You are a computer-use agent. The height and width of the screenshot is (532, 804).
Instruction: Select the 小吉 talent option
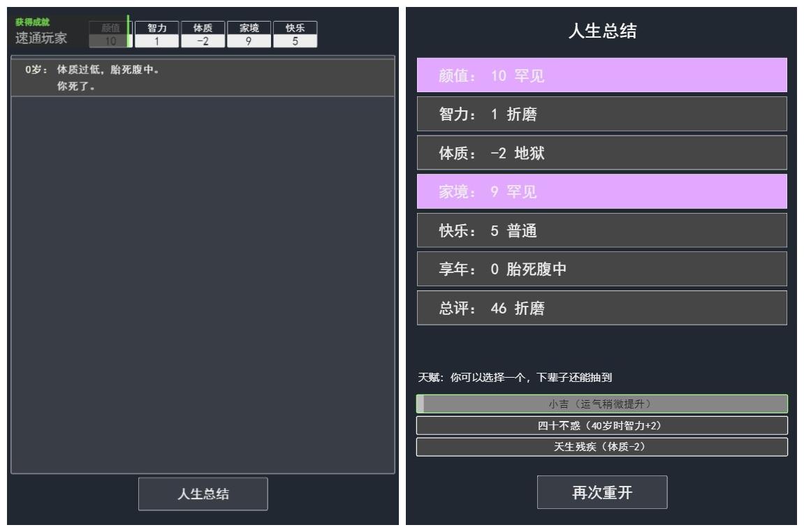tap(602, 404)
